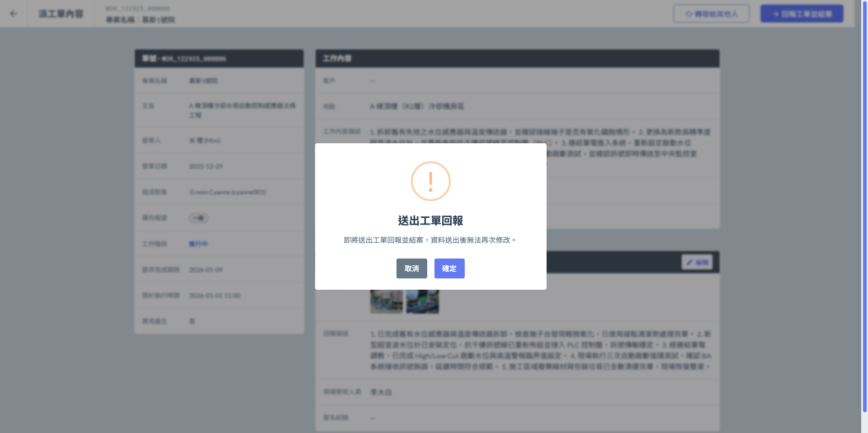Screen dimensions: 868x433
Task: Click the 送出工單回報 dialog title
Action: (x=430, y=221)
